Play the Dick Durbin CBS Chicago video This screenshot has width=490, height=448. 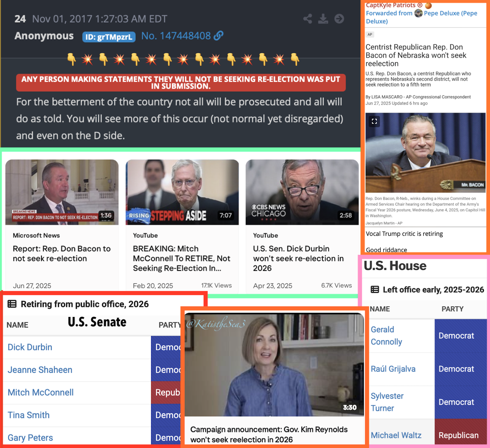click(x=302, y=192)
